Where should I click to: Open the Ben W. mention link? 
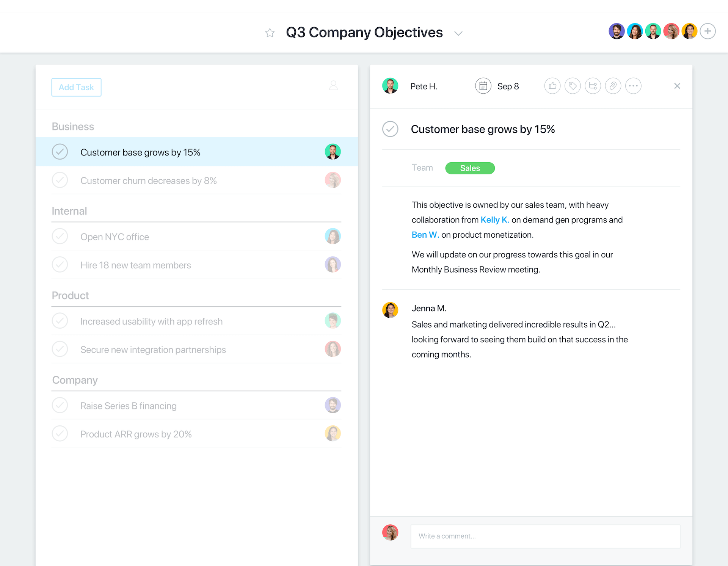(x=425, y=235)
